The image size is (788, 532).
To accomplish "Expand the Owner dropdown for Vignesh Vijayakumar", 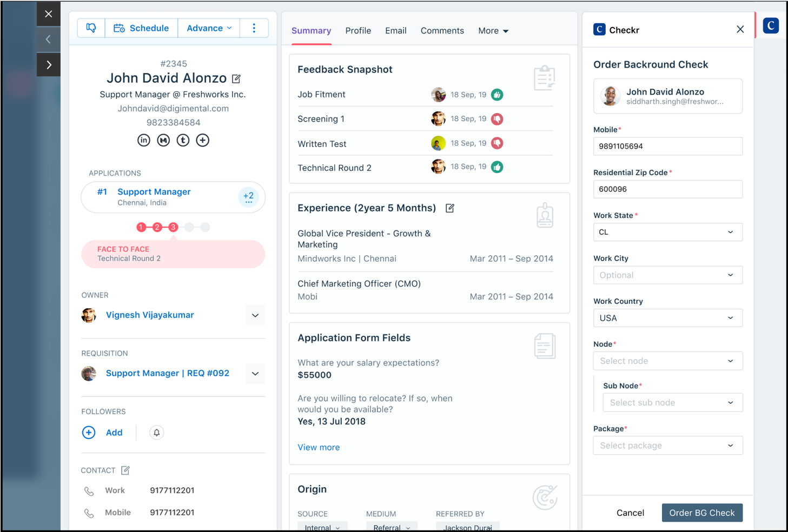I will [255, 315].
